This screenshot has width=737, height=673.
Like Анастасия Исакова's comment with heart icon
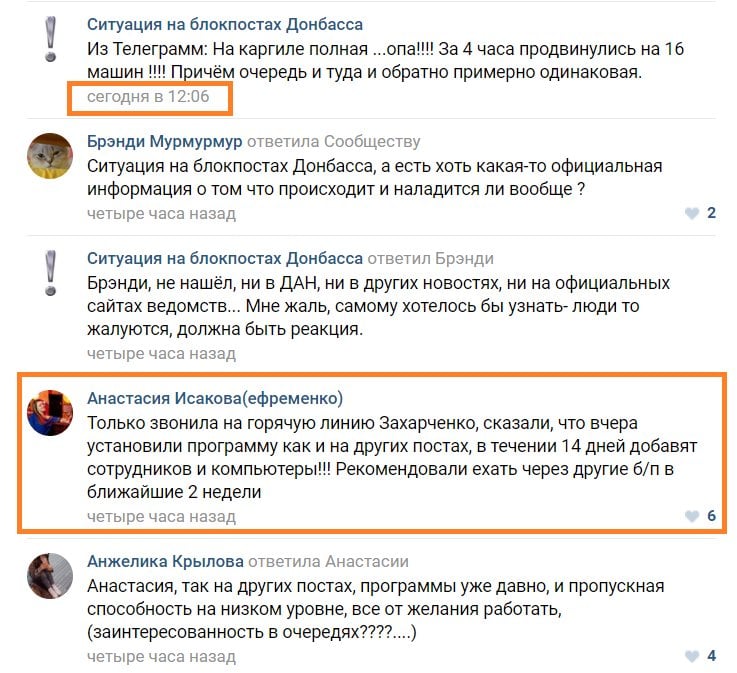(692, 516)
